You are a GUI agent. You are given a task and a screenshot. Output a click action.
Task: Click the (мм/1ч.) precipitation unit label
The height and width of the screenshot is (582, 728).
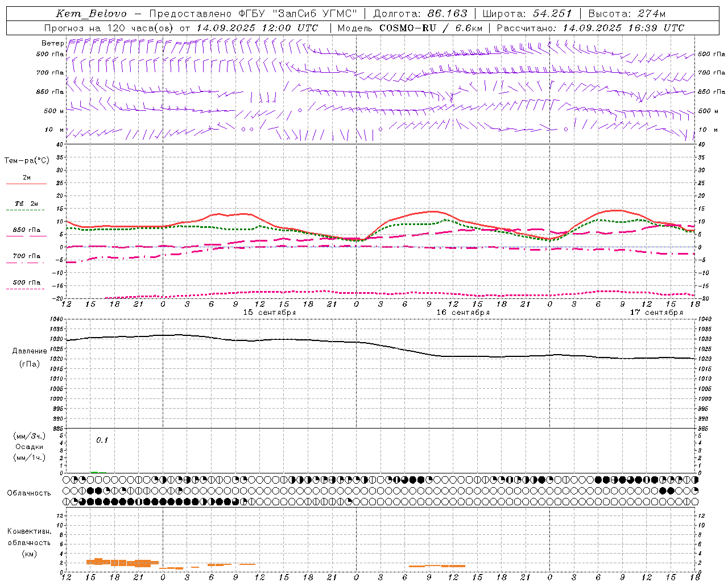(x=30, y=458)
